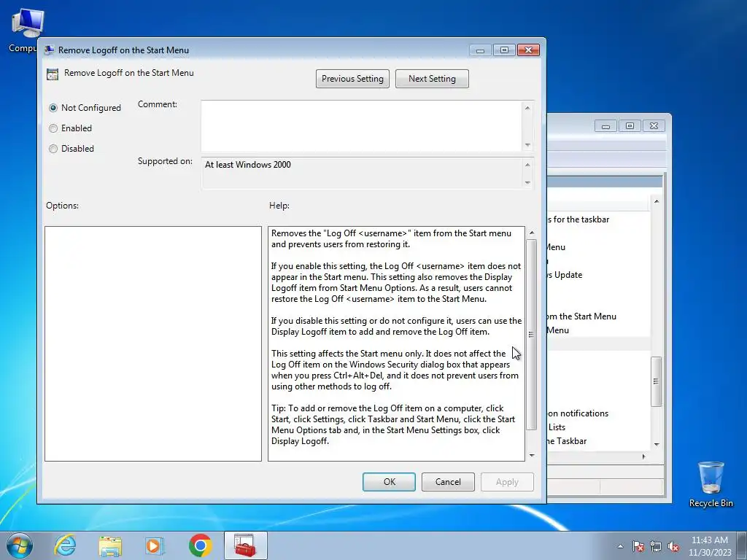Image resolution: width=747 pixels, height=560 pixels.
Task: Click the Show desktop strip
Action: click(x=742, y=545)
